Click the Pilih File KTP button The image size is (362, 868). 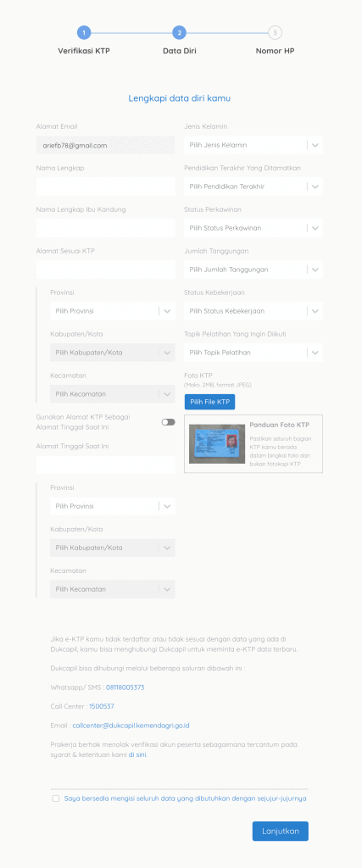coord(209,402)
